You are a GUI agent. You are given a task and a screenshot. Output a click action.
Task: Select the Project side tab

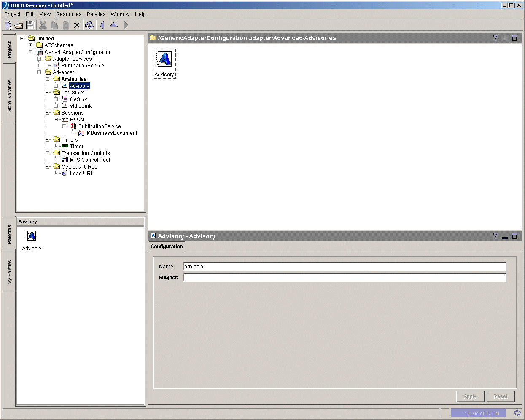[x=9, y=48]
